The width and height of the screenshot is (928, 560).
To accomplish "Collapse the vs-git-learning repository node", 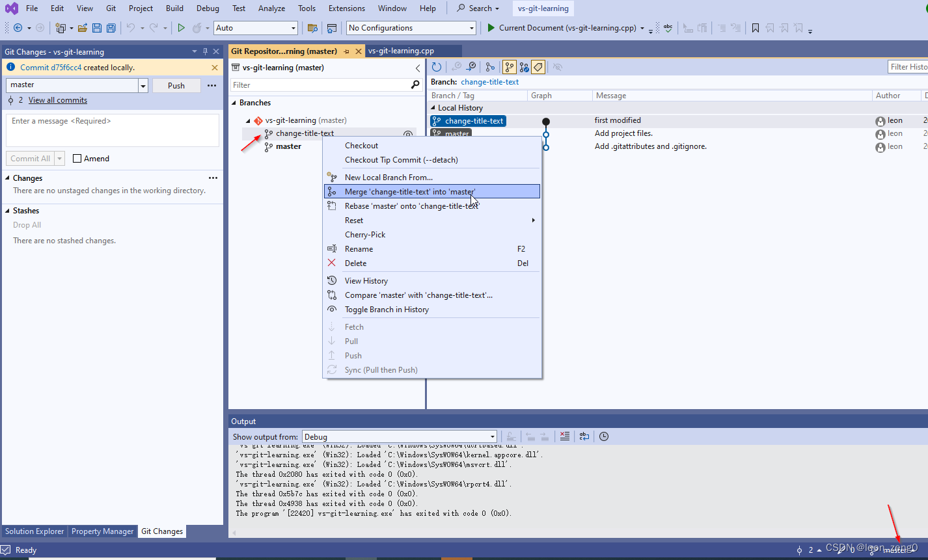I will point(248,121).
